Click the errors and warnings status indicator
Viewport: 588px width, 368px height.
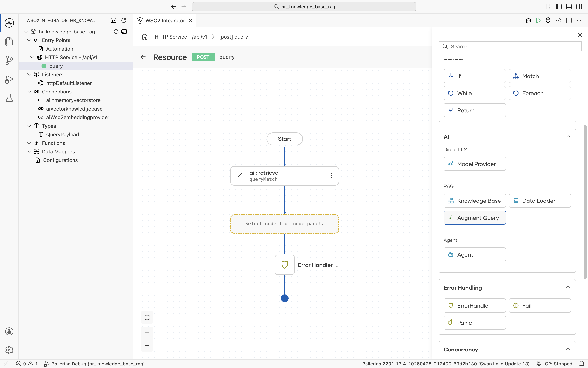[x=27, y=364]
